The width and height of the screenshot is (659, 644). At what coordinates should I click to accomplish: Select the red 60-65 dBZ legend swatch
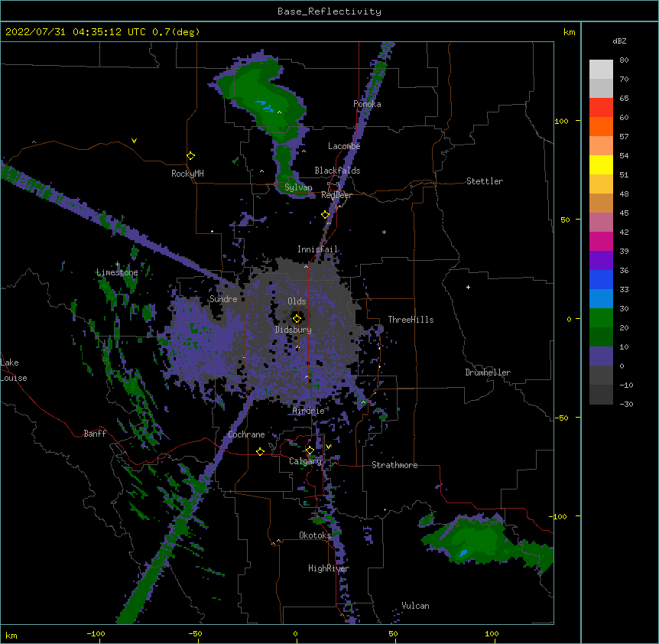pyautogui.click(x=601, y=108)
